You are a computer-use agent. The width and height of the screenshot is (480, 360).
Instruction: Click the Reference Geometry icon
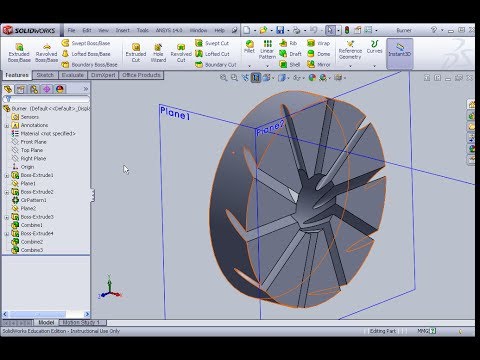point(350,50)
